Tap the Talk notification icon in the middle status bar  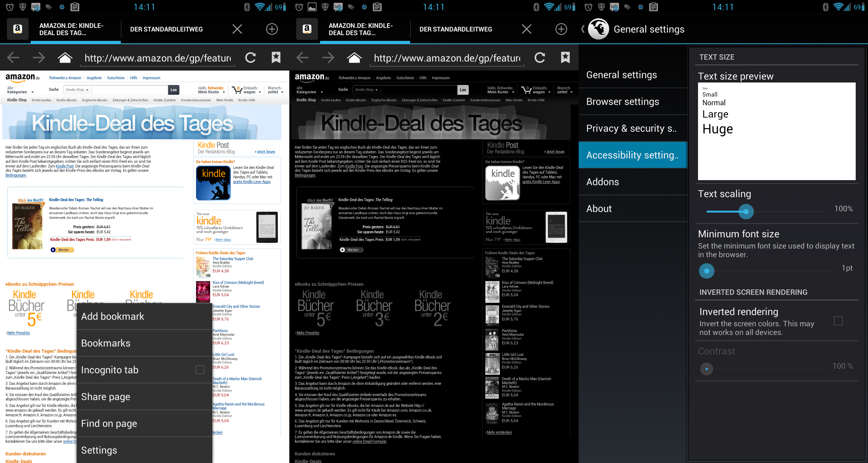(338, 7)
